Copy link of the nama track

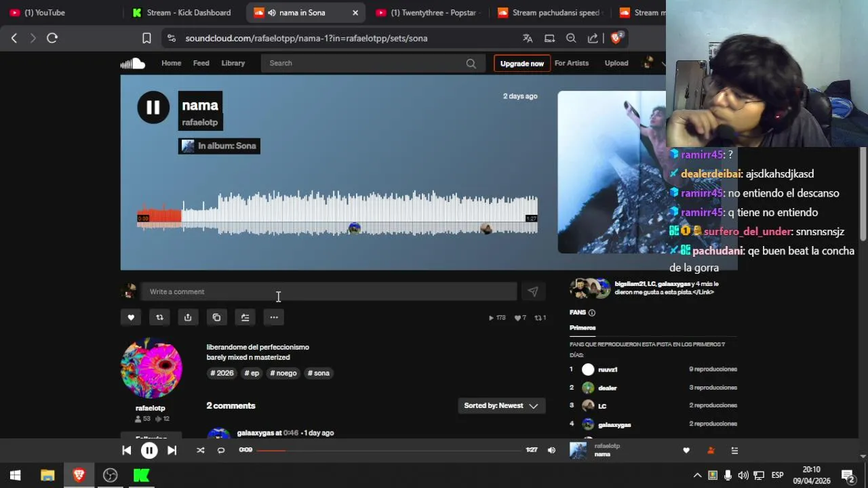pos(216,317)
